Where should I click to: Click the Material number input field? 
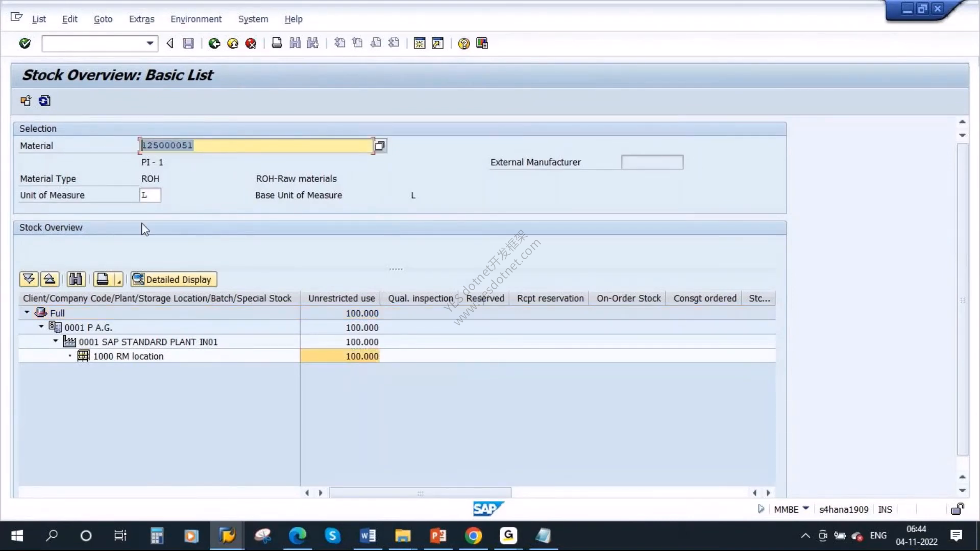click(x=256, y=145)
